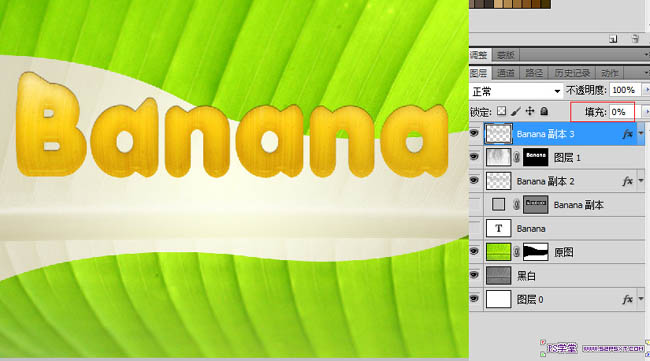650x361 pixels.
Task: Hide the Banana 副本 3 layer
Action: pyautogui.click(x=474, y=133)
